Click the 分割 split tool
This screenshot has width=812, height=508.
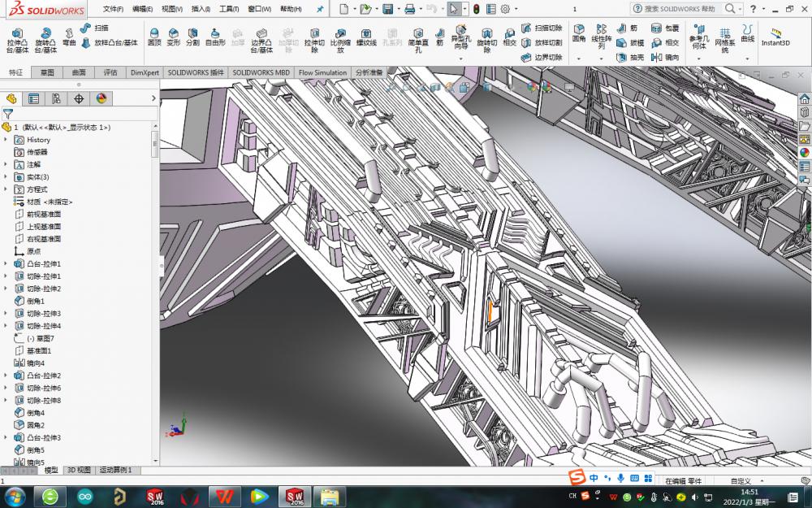tap(192, 37)
